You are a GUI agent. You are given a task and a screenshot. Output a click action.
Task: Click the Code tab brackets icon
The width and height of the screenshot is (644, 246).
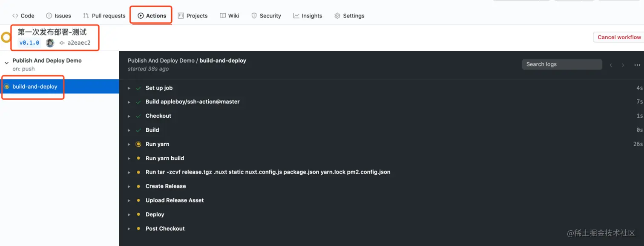15,16
